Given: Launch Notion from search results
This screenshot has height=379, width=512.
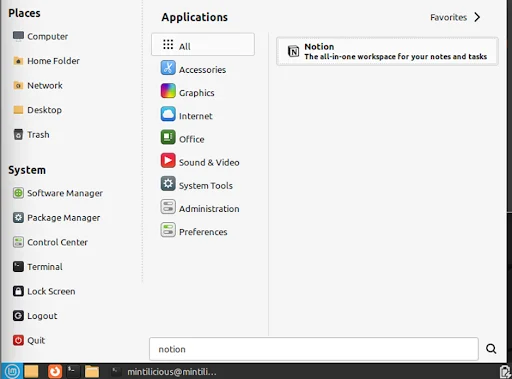Looking at the screenshot, I should (387, 51).
